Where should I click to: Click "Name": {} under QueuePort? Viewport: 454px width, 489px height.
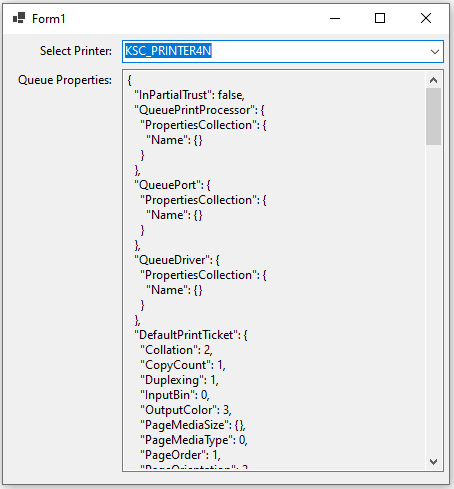174,215
